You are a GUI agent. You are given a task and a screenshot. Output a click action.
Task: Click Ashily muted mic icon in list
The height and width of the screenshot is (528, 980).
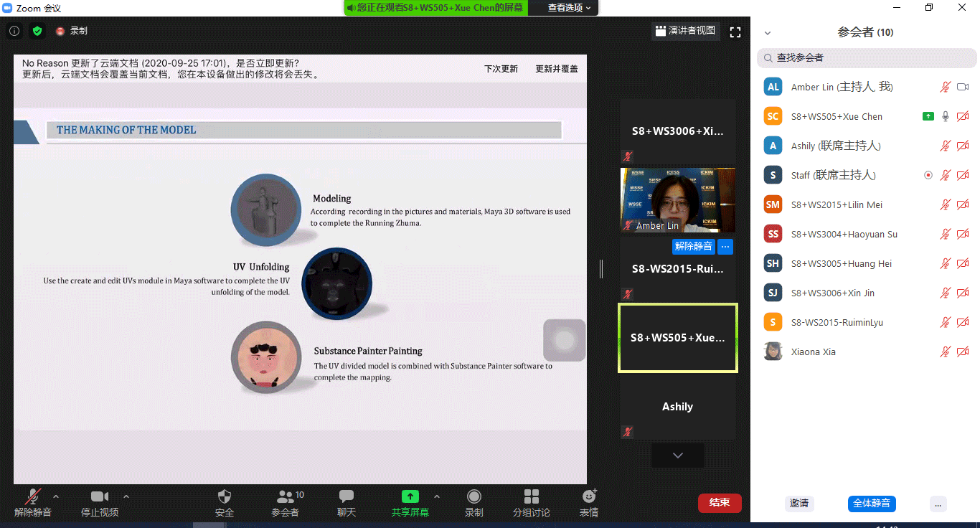click(x=946, y=146)
